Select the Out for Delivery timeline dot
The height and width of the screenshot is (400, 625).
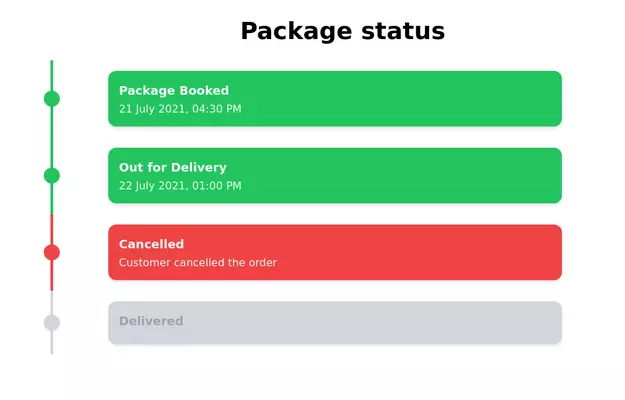tap(52, 175)
